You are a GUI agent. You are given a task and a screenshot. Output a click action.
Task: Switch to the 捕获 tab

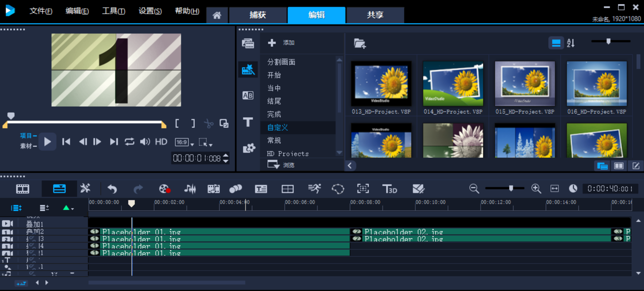[x=258, y=15]
